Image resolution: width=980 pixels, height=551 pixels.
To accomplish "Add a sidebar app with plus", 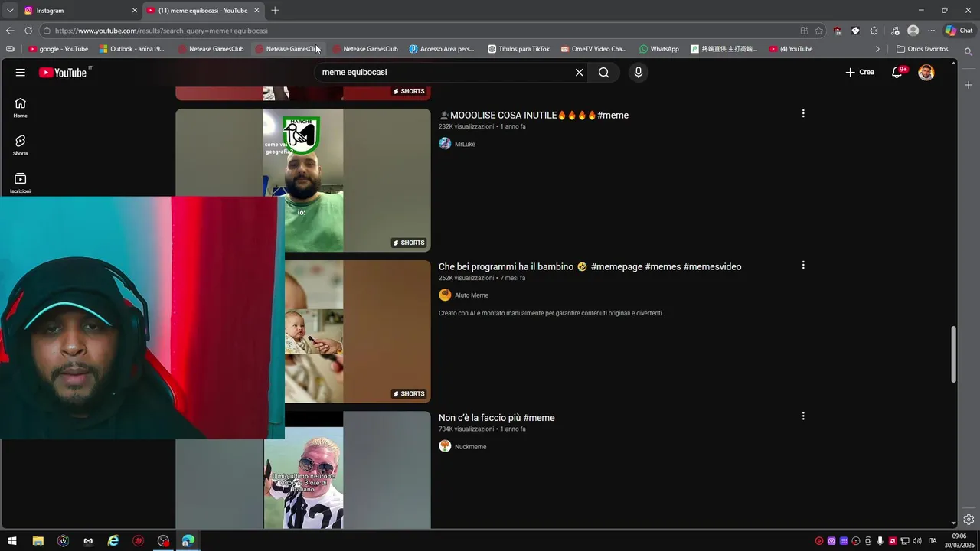I will pyautogui.click(x=969, y=84).
